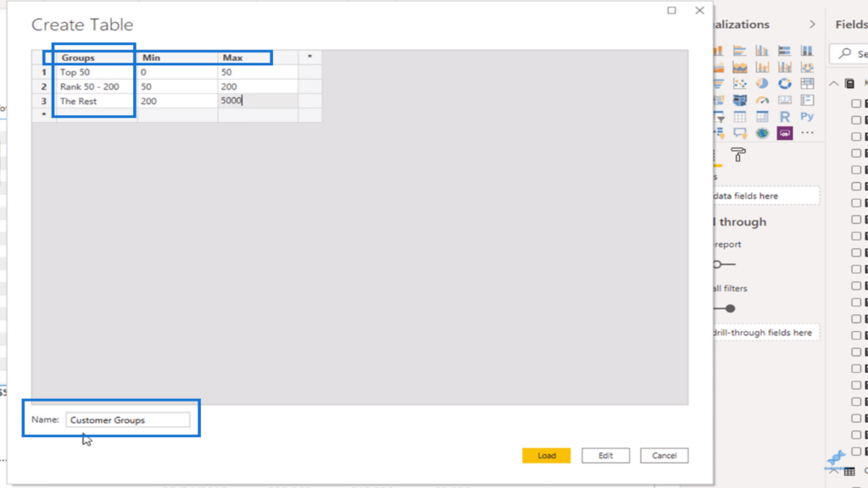The image size is (868, 488).
Task: Click the drill-through fields drop area
Action: tap(765, 332)
